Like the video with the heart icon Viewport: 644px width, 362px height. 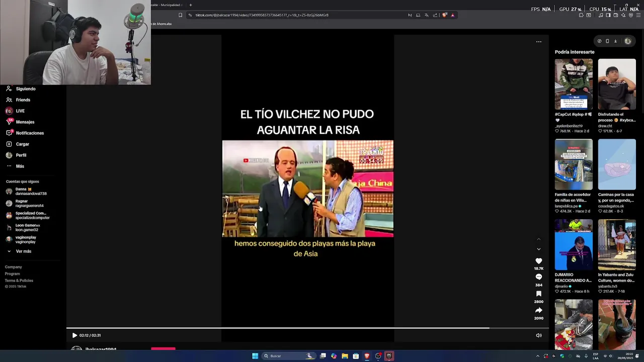click(x=538, y=261)
